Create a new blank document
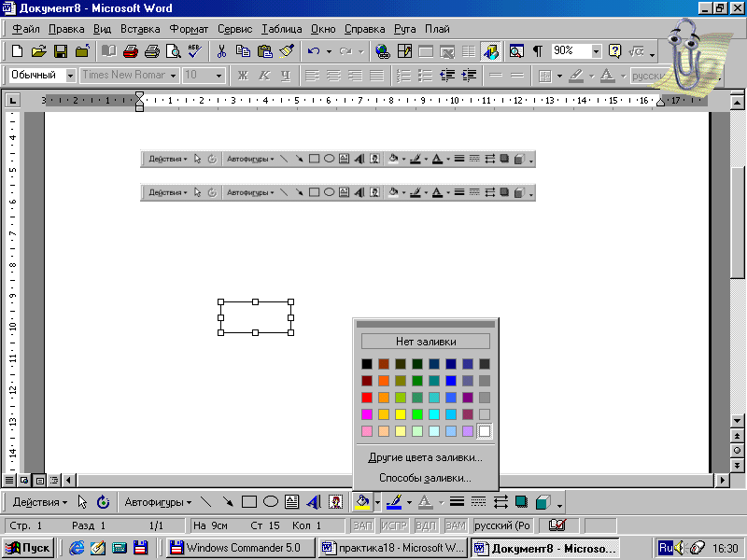The width and height of the screenshot is (747, 560). (x=17, y=51)
